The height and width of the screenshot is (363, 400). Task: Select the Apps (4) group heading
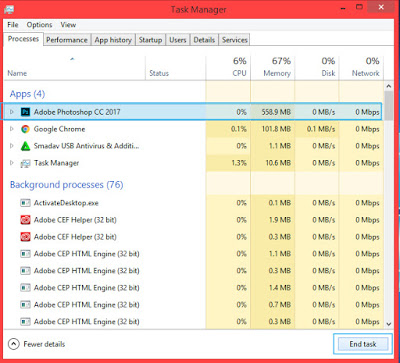[x=27, y=94]
